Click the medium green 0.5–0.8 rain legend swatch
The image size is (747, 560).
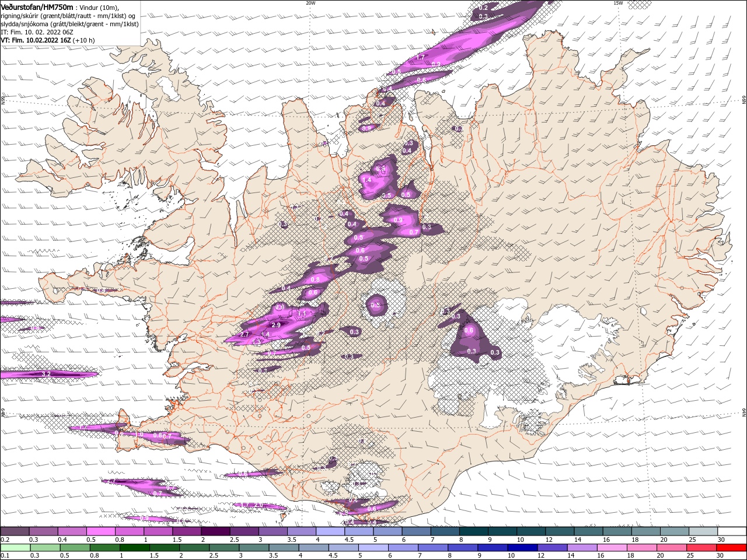click(x=75, y=548)
